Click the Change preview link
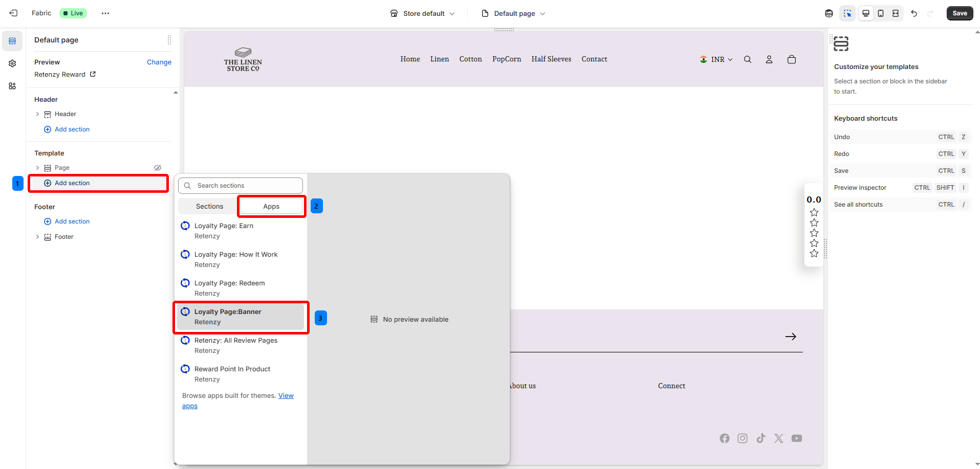980x469 pixels. [159, 62]
